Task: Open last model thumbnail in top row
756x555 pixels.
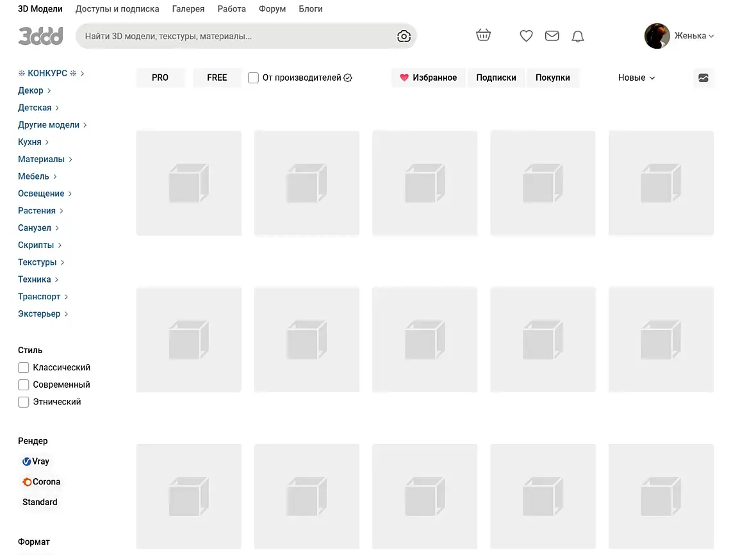Action: [661, 183]
